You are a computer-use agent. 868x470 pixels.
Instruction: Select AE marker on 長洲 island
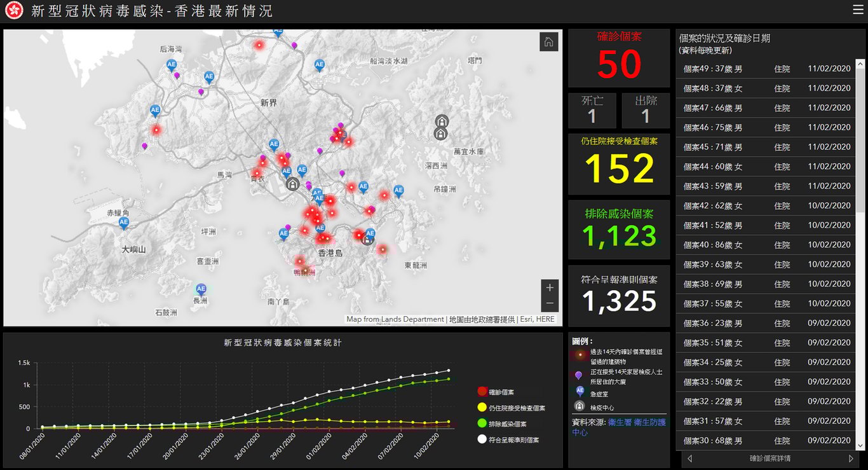point(201,290)
